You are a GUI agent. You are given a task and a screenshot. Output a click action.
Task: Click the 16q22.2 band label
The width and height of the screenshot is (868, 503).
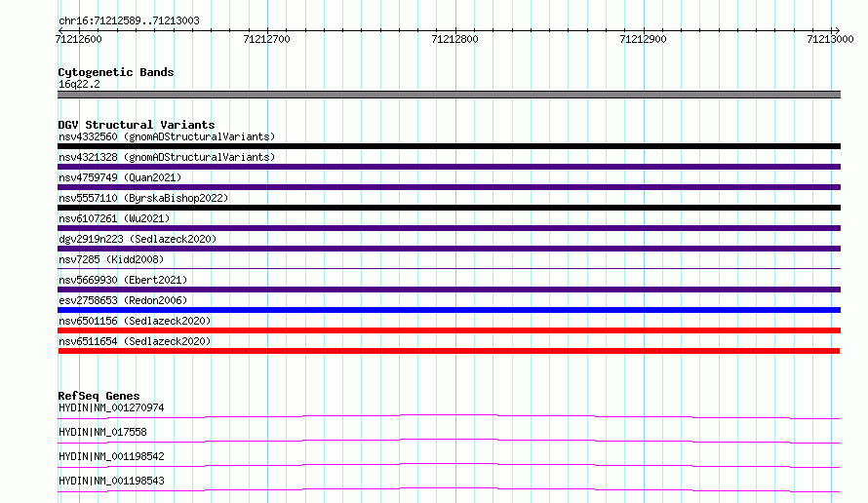tap(79, 84)
